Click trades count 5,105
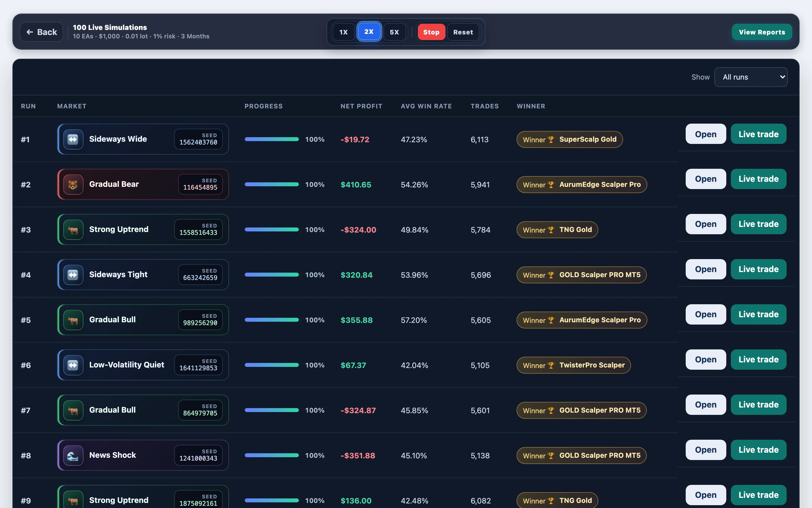812x508 pixels. (x=480, y=365)
